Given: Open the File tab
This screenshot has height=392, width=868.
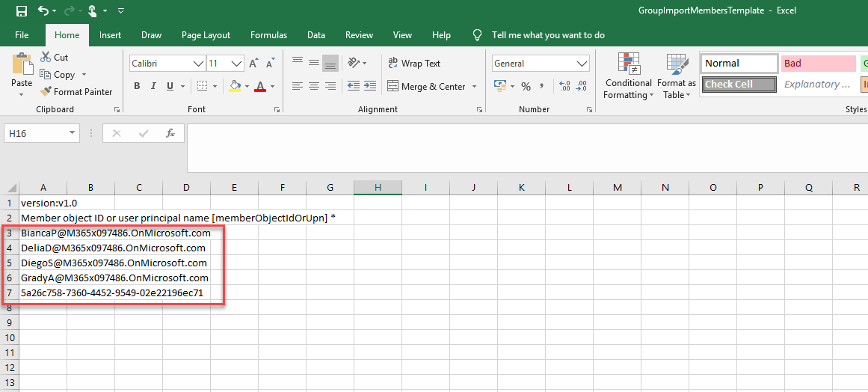Looking at the screenshot, I should [22, 35].
